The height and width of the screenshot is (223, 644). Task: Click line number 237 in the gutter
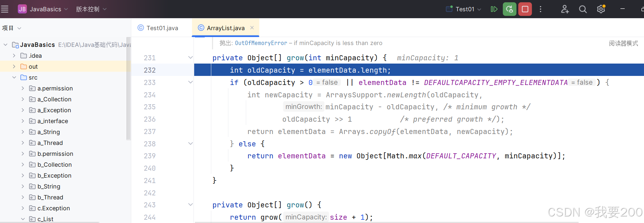pos(150,131)
